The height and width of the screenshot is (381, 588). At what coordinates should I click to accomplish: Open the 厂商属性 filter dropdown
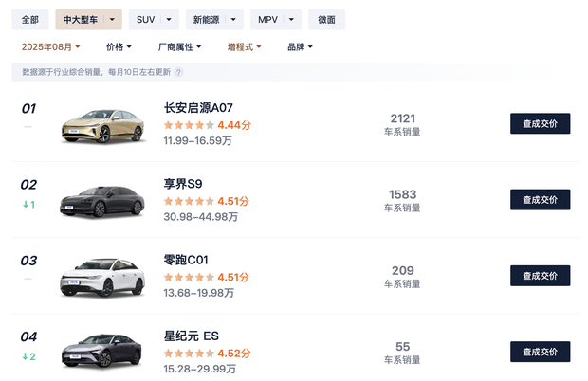179,46
